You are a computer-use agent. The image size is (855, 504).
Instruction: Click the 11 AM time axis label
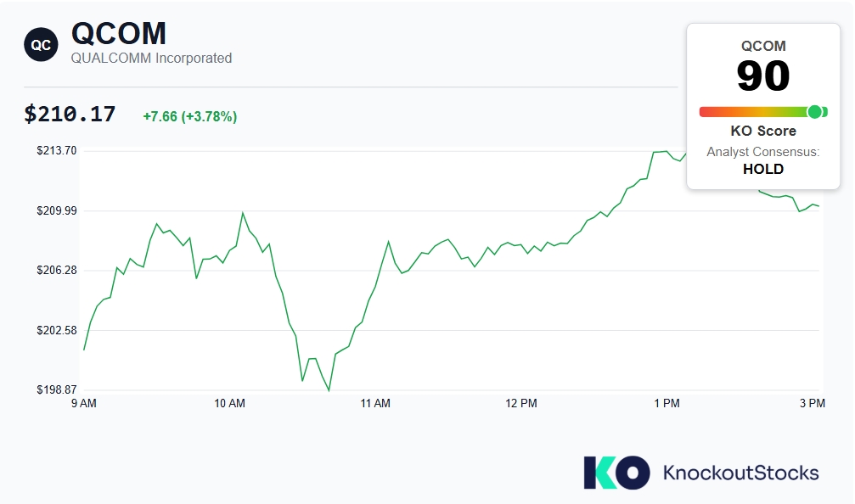[x=375, y=403]
